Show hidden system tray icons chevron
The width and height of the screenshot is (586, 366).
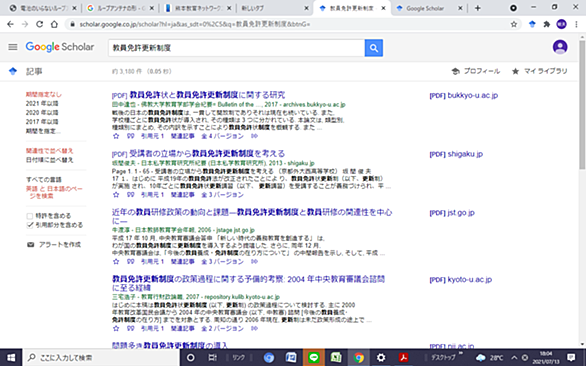pyautogui.click(x=514, y=358)
